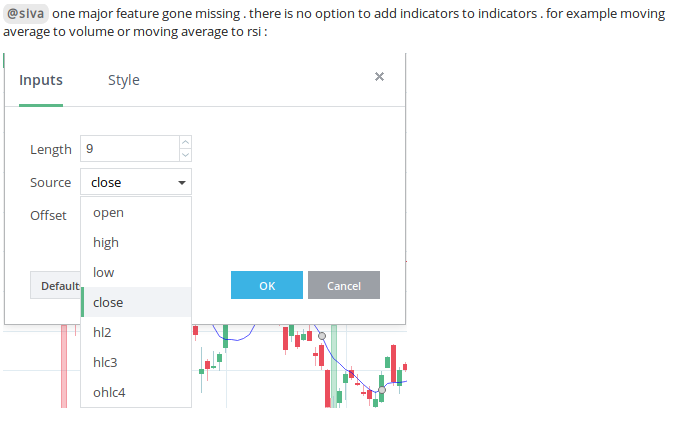Select the highlighted close option
The width and height of the screenshot is (696, 427).
coord(108,302)
